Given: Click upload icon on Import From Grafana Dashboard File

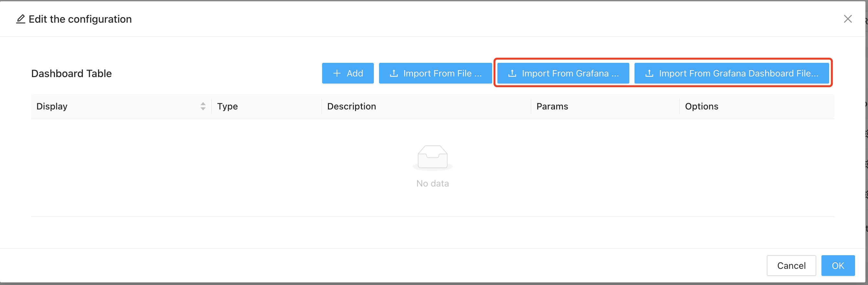Looking at the screenshot, I should pyautogui.click(x=649, y=73).
